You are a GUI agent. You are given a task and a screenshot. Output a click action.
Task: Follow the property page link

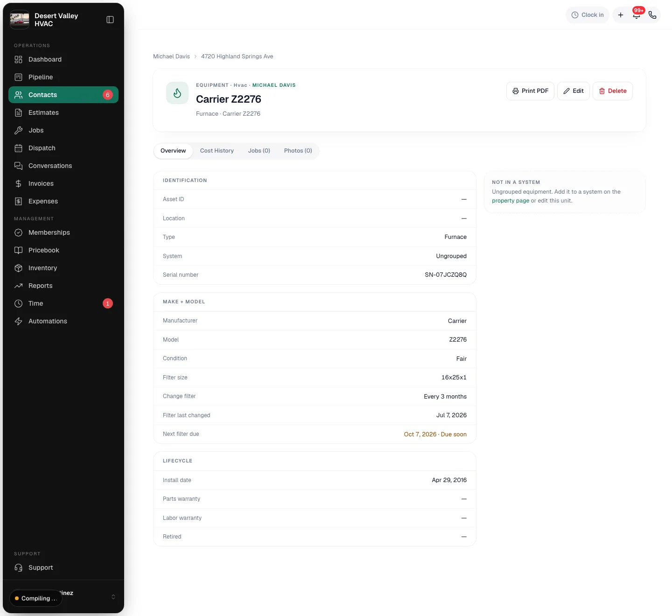(511, 201)
